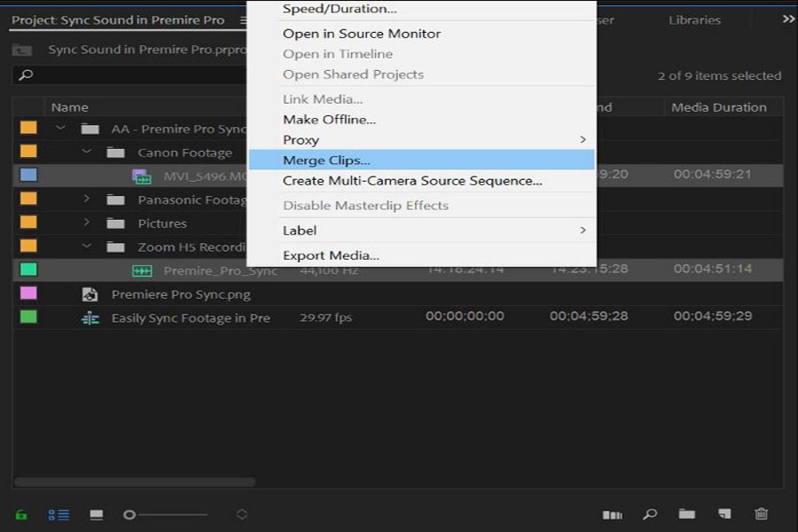Select the MVI_5496 video clip icon

[142, 176]
